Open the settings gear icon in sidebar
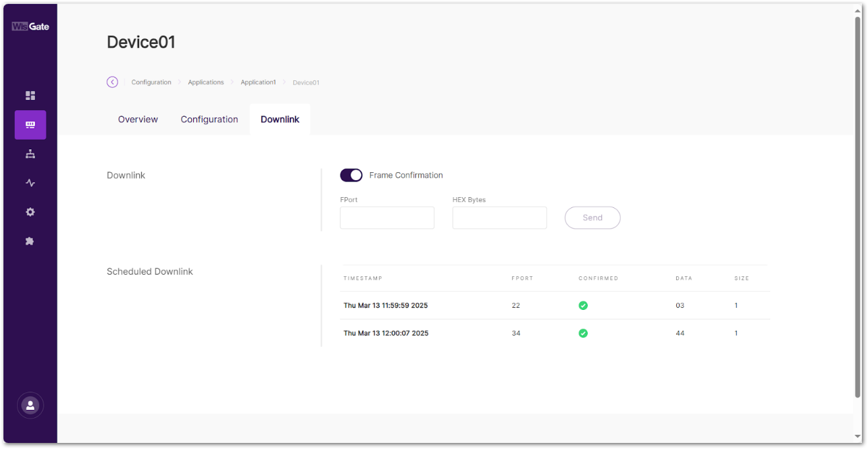Image resolution: width=868 pixels, height=449 pixels. point(30,212)
